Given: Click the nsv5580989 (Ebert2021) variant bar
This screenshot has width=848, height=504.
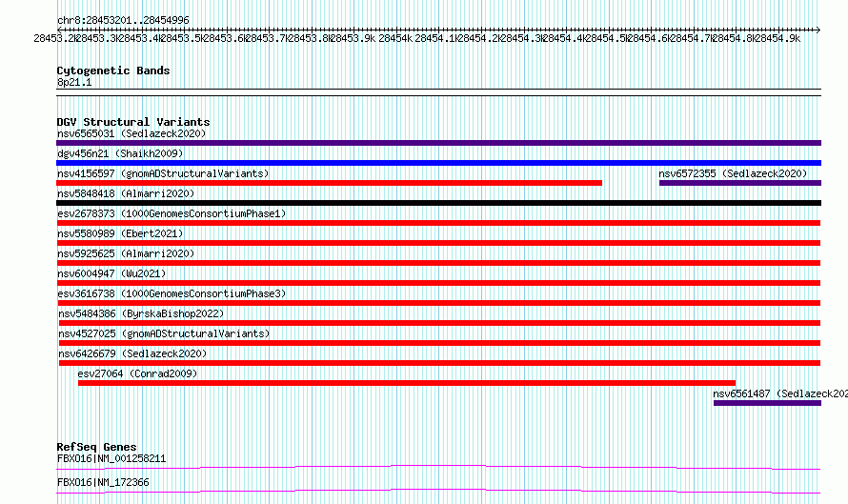Looking at the screenshot, I should tap(438, 243).
